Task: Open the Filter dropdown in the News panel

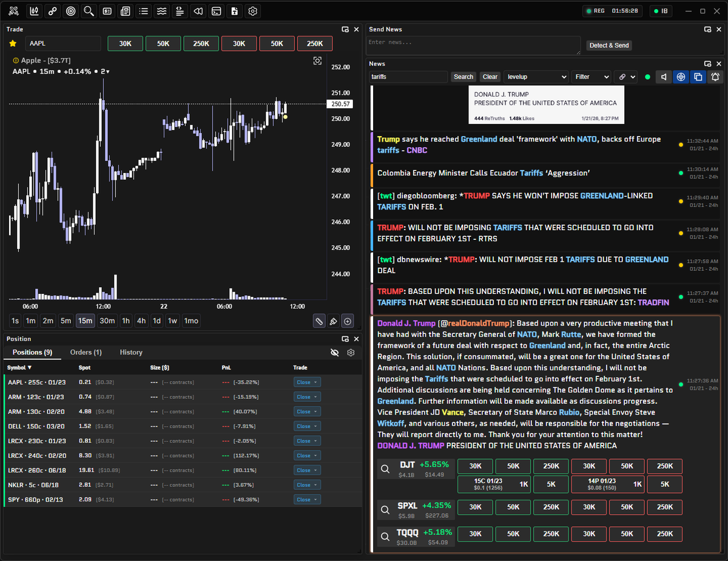Action: (590, 76)
